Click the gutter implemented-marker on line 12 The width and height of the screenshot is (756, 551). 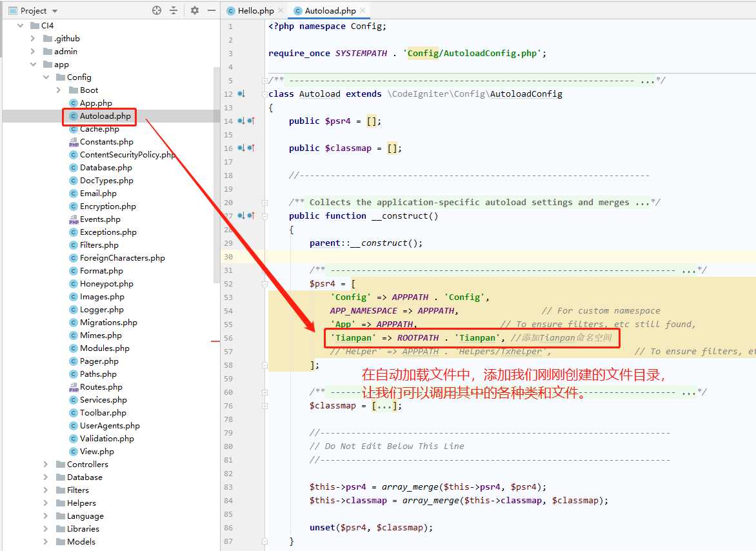pyautogui.click(x=241, y=94)
